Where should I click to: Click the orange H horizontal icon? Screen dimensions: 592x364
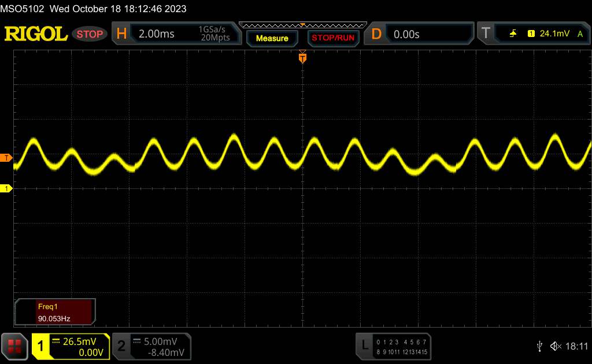tap(121, 34)
